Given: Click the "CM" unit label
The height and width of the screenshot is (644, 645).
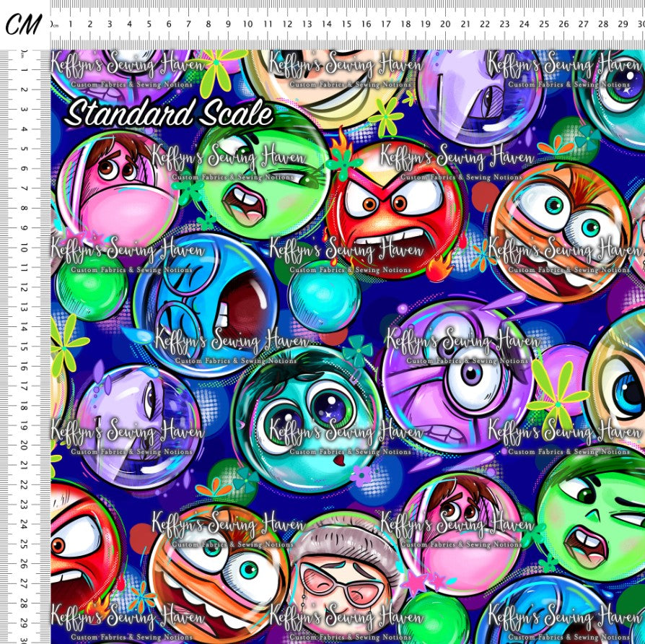Looking at the screenshot, I should click(23, 25).
